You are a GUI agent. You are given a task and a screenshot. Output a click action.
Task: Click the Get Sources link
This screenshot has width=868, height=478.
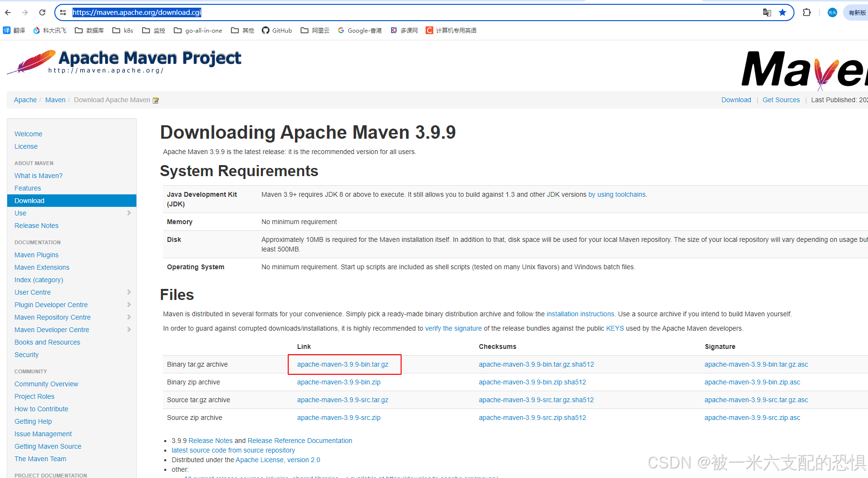coord(781,100)
